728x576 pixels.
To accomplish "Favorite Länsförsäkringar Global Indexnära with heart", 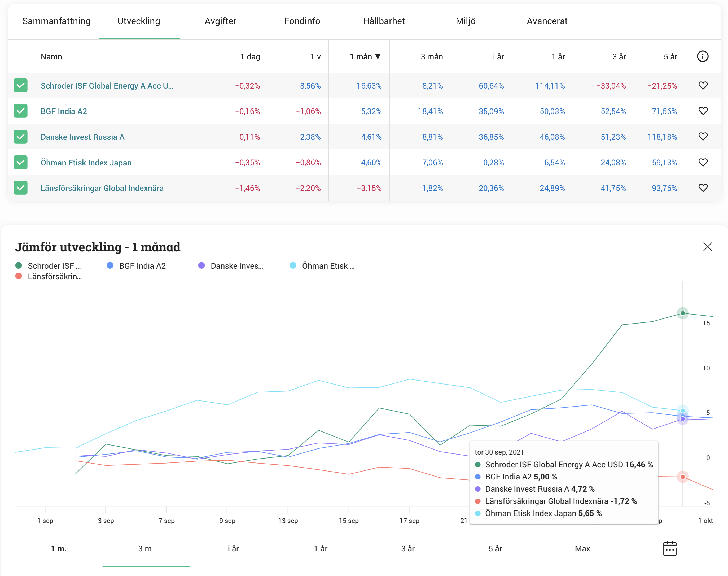I will click(703, 188).
